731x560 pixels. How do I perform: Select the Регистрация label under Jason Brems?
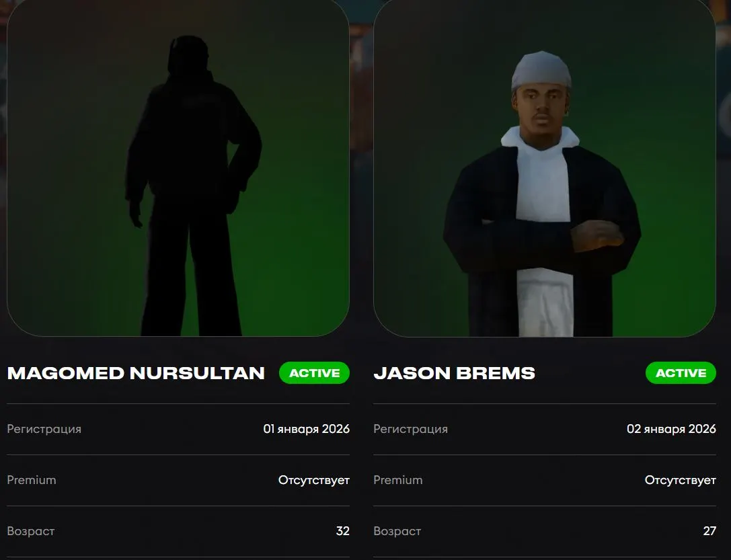pyautogui.click(x=410, y=429)
